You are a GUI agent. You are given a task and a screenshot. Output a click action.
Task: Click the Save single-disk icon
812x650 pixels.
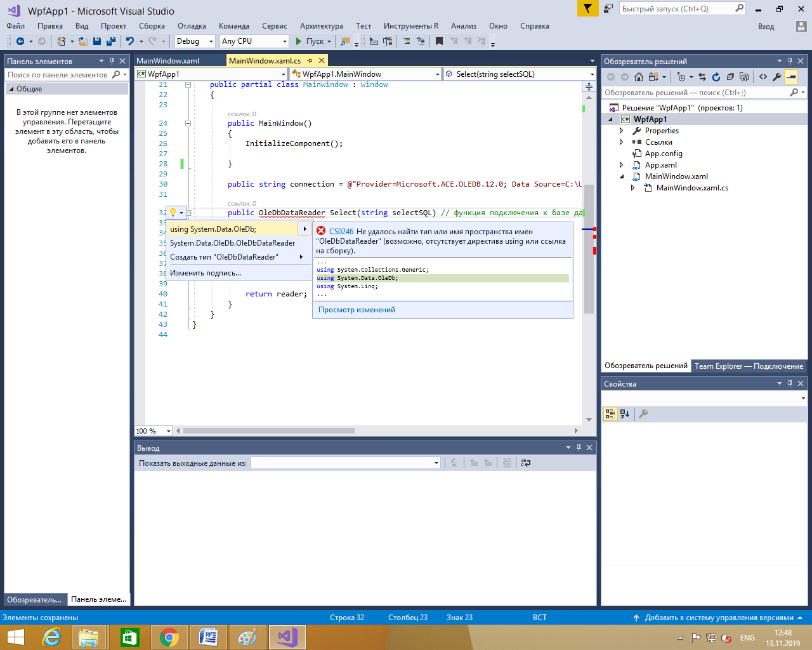click(x=97, y=41)
